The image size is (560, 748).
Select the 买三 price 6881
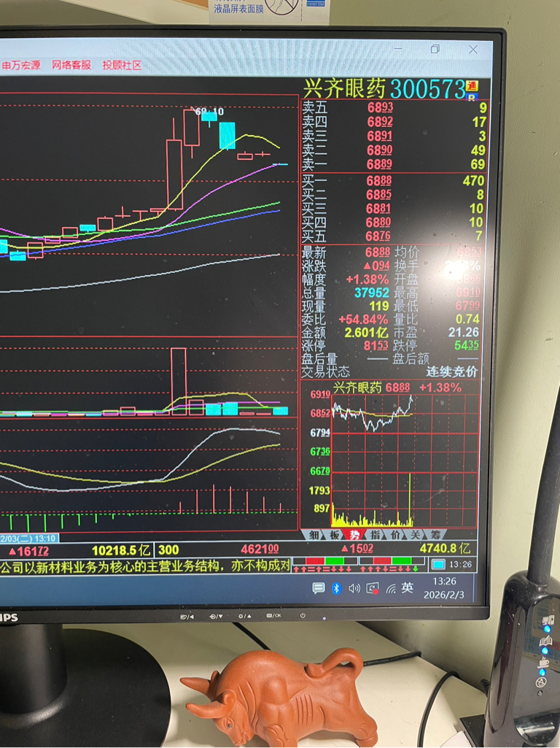click(x=379, y=209)
